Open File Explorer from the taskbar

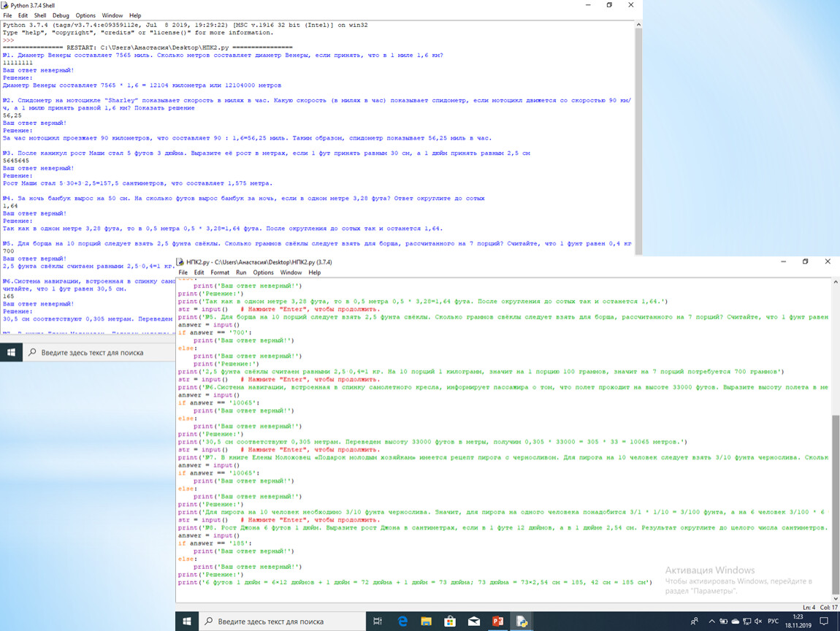point(426,622)
